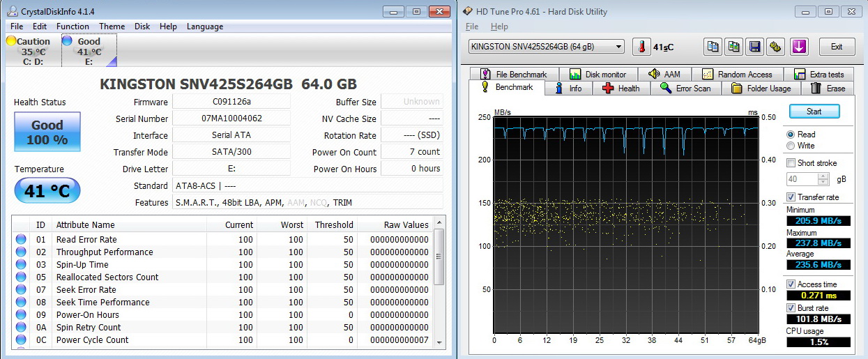Open the Disk monitor tab
The width and height of the screenshot is (868, 359).
(597, 75)
